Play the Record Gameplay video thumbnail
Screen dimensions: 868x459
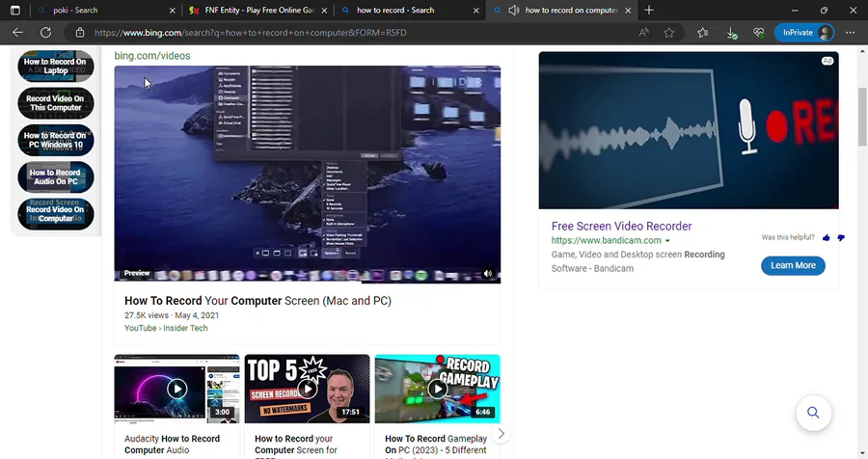click(437, 389)
